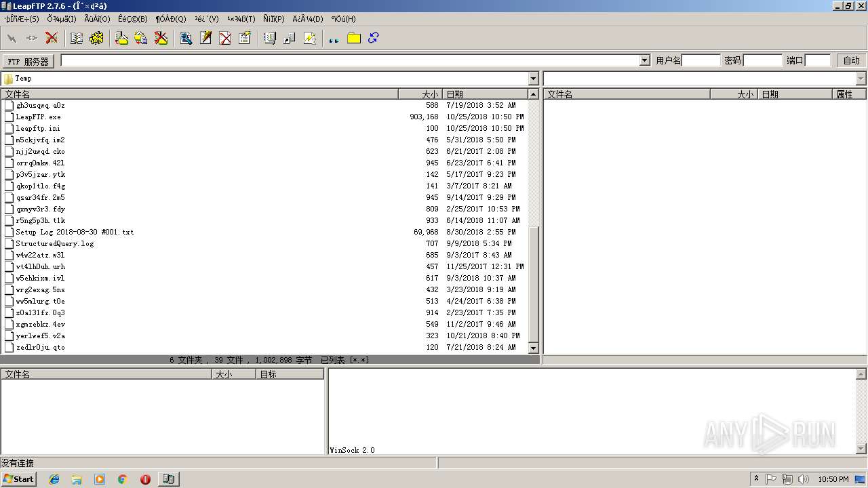Click the local list scroll-up arrow

click(x=533, y=94)
